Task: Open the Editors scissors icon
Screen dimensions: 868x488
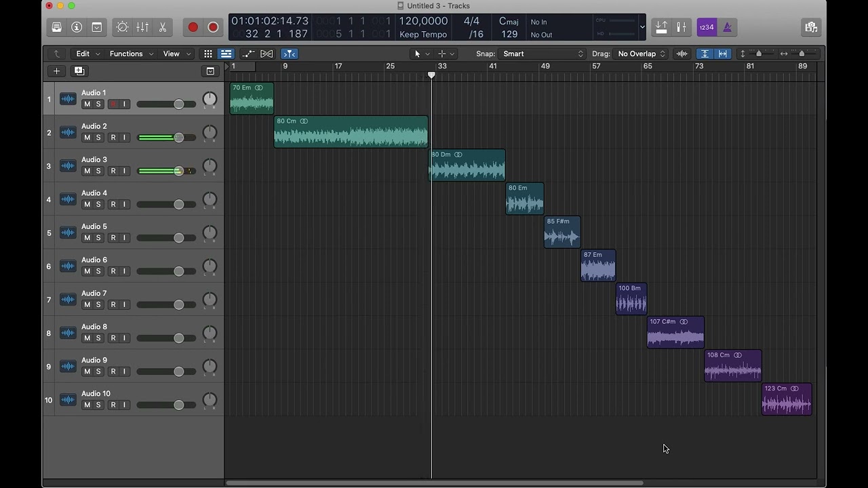Action: (x=163, y=27)
